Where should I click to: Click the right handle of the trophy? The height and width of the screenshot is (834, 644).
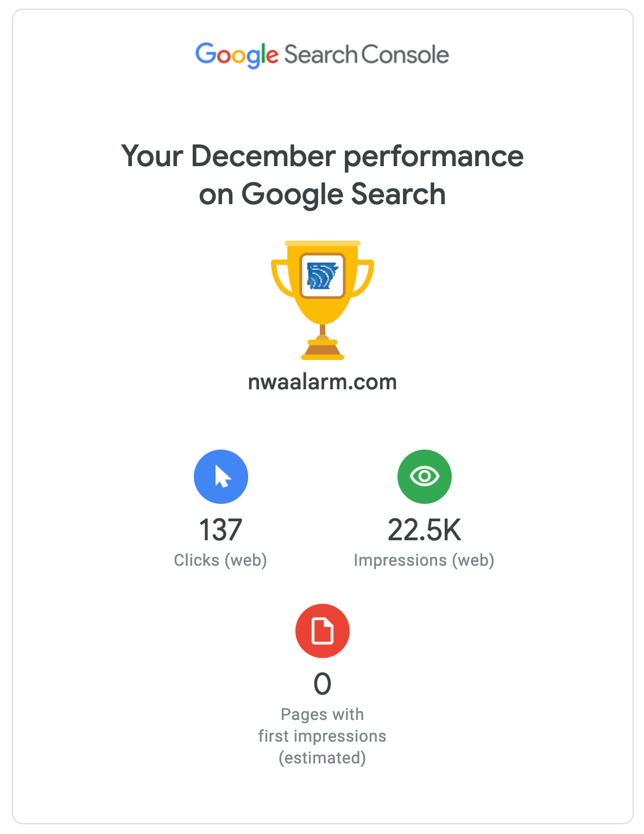coord(366,278)
